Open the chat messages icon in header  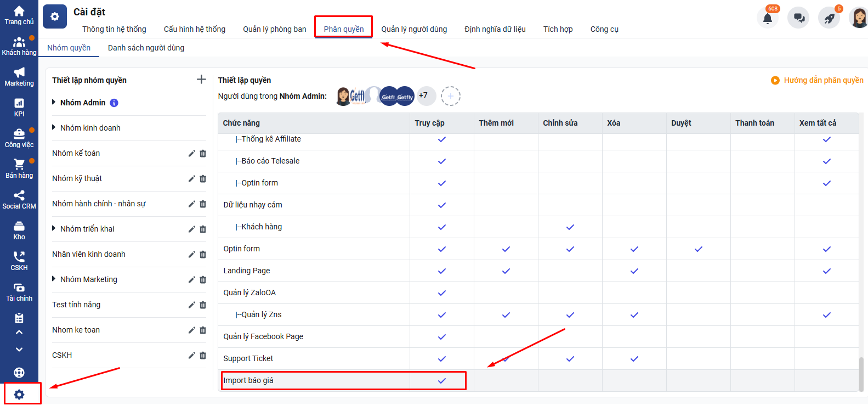click(798, 18)
